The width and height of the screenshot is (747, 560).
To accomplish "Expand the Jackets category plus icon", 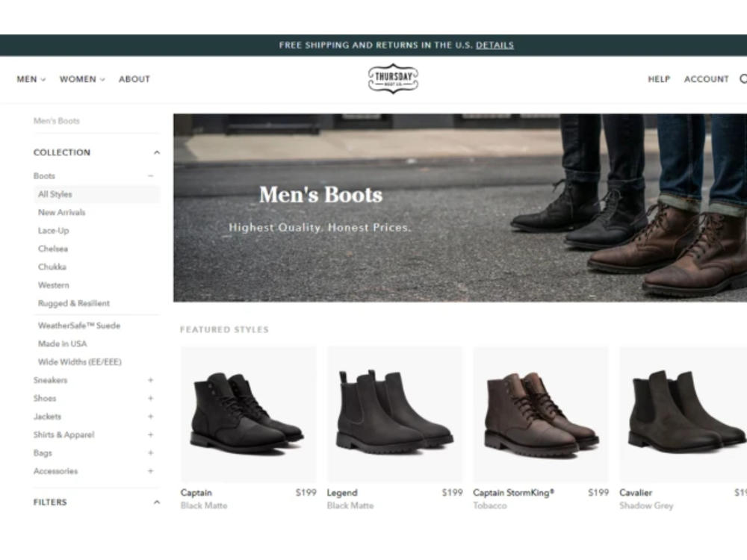I will click(x=151, y=416).
